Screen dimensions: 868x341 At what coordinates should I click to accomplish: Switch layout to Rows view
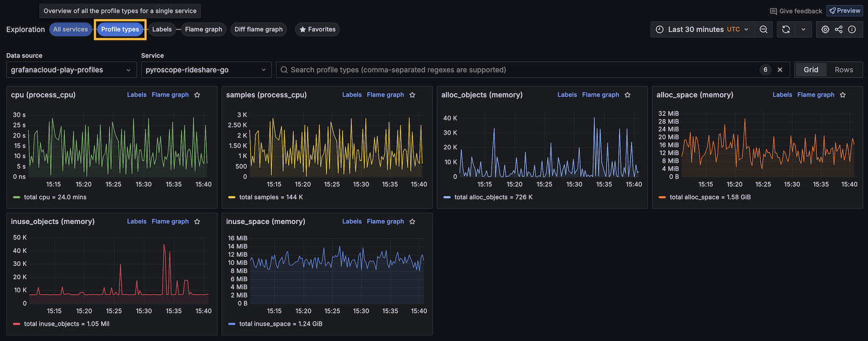843,70
